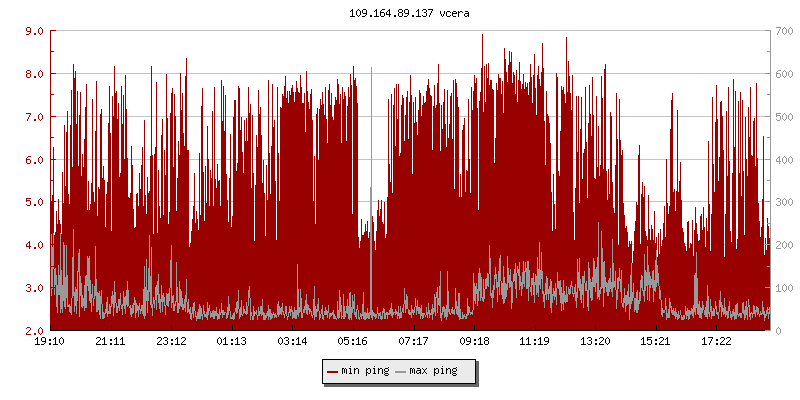Click the 19:10 time axis label
800x400 pixels.
50,341
